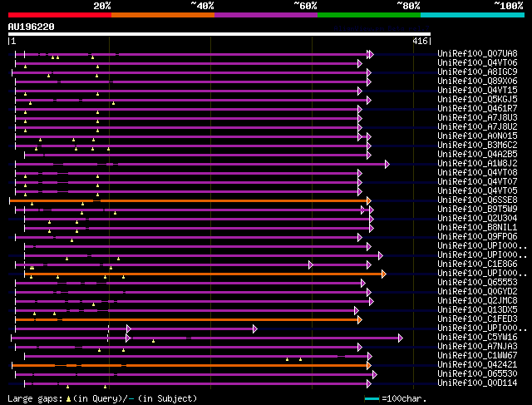Viewport: 532px width, 405px height.
Task: Click the purple alignment bar of A1W8J2
Action: click(x=202, y=165)
